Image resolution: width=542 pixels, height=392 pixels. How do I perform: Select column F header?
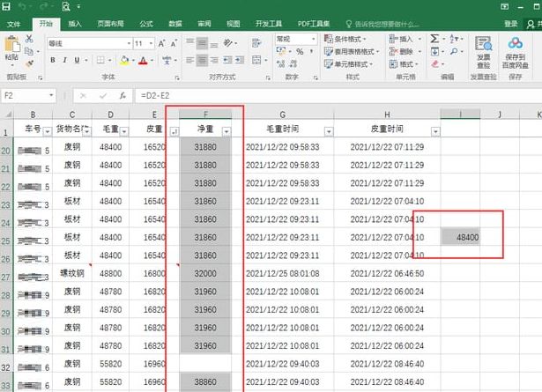pyautogui.click(x=205, y=115)
